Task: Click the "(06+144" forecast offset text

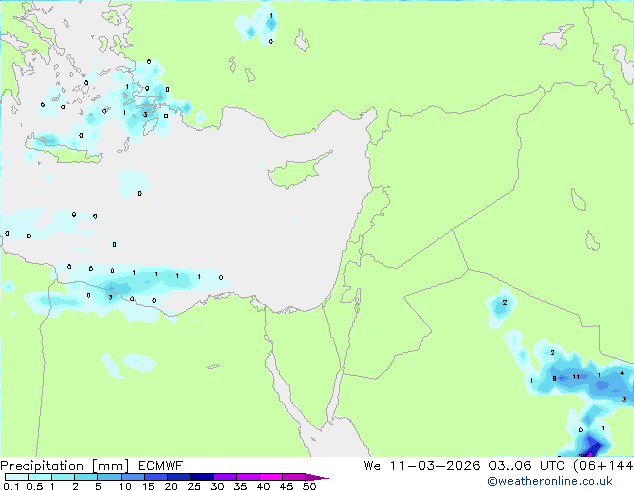Action: [603, 466]
